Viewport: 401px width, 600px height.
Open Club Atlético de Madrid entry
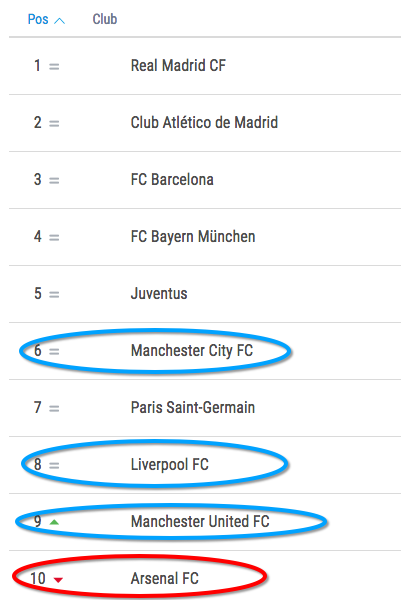pyautogui.click(x=204, y=122)
